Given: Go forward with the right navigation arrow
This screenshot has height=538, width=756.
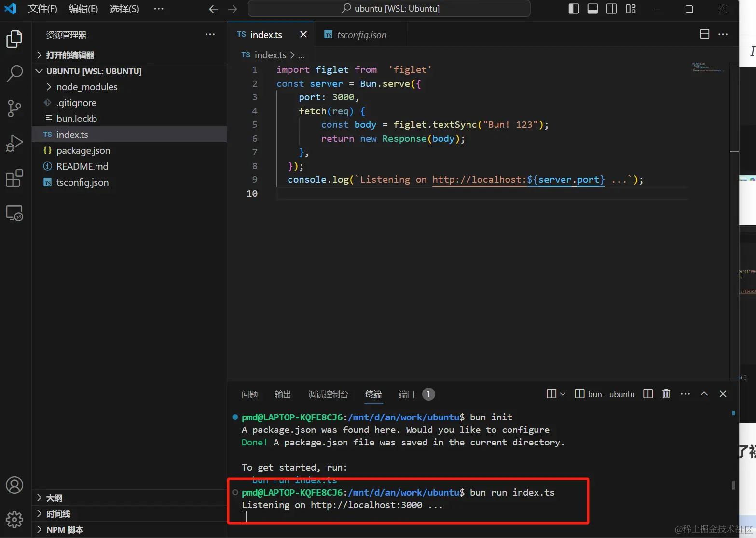Looking at the screenshot, I should click(233, 9).
